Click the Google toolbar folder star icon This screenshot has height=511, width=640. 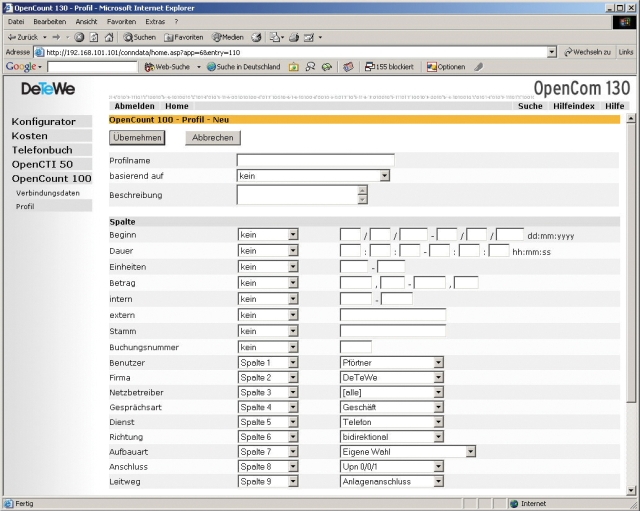click(x=293, y=67)
